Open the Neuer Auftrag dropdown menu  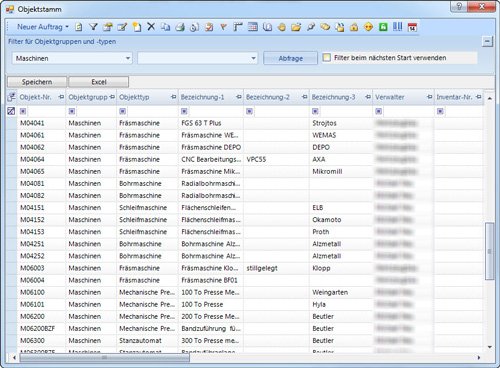(67, 27)
